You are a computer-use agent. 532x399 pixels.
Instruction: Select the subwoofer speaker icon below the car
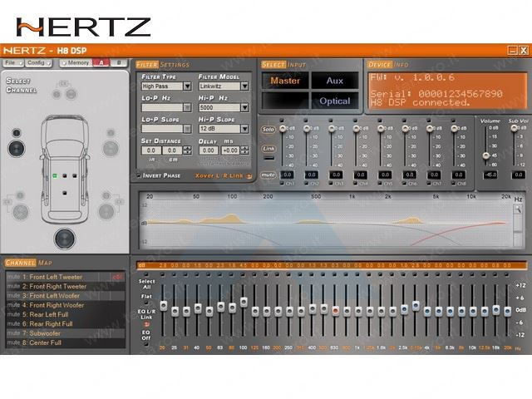coord(65,239)
